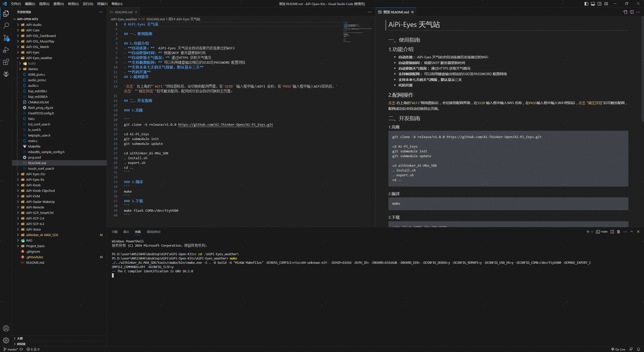Expand the AiPi-DSL_Dashboard folder
Viewport: 644px width, 352px height.
(59, 36)
